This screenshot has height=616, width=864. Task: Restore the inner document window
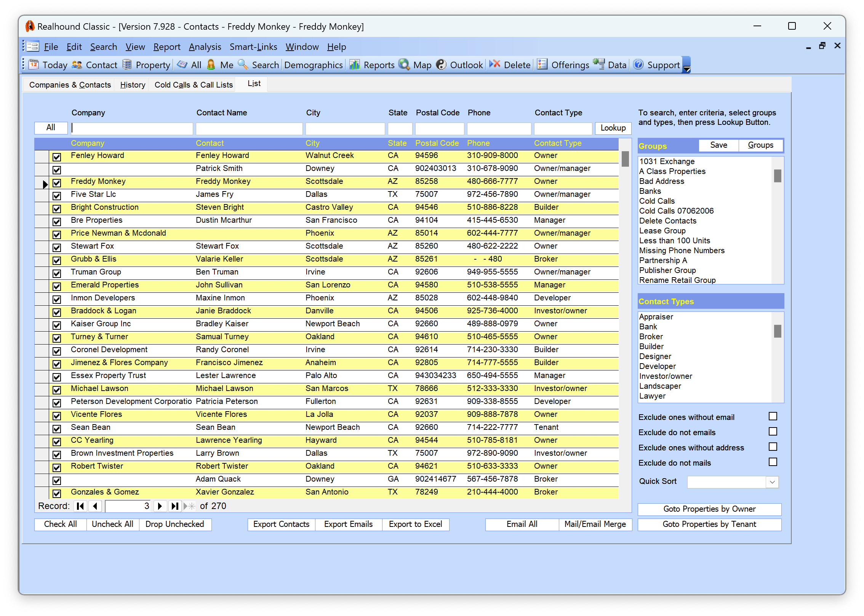click(x=822, y=46)
